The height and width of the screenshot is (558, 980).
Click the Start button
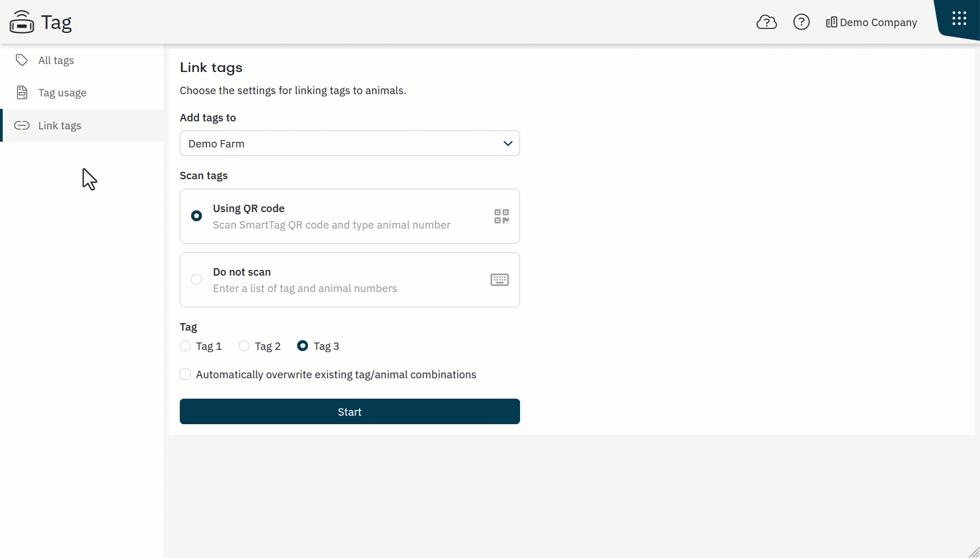(x=350, y=412)
